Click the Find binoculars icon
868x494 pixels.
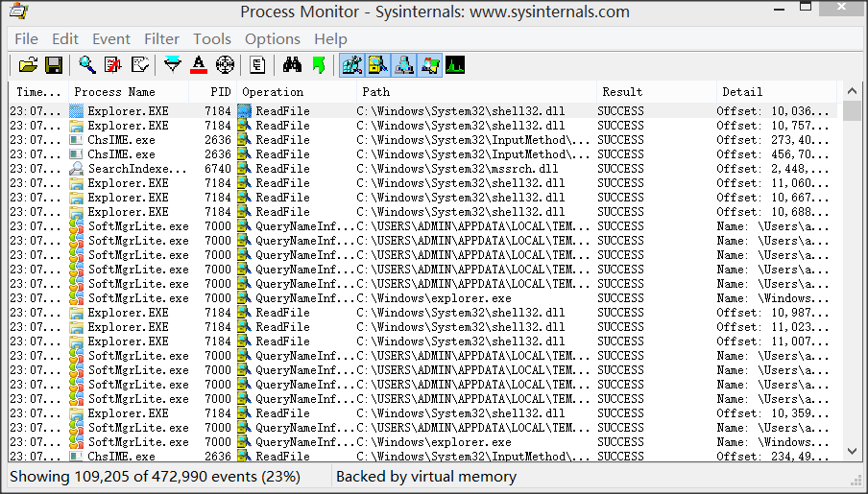292,65
